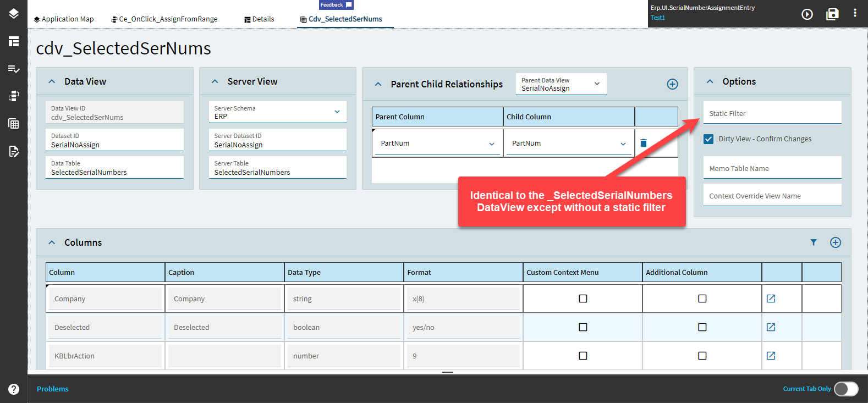Switch to the Application Map tab
The height and width of the screenshot is (403, 868).
point(64,19)
